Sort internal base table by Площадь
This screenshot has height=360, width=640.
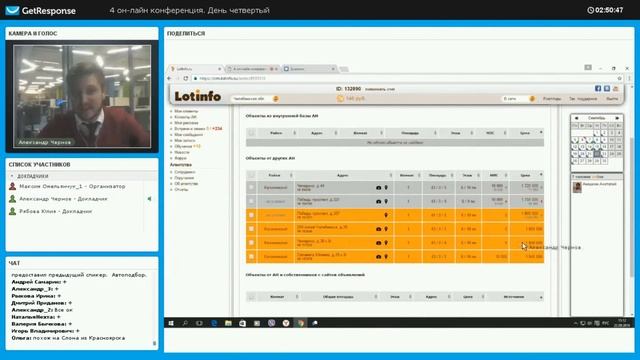pyautogui.click(x=410, y=133)
